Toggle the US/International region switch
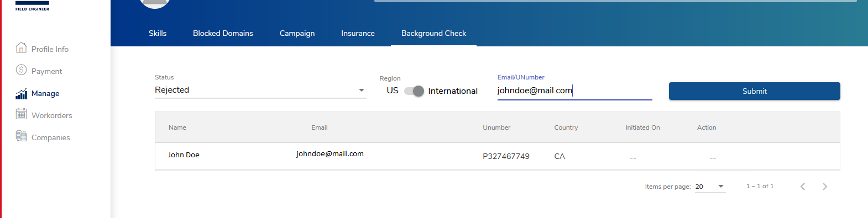This screenshot has width=868, height=218. click(414, 91)
